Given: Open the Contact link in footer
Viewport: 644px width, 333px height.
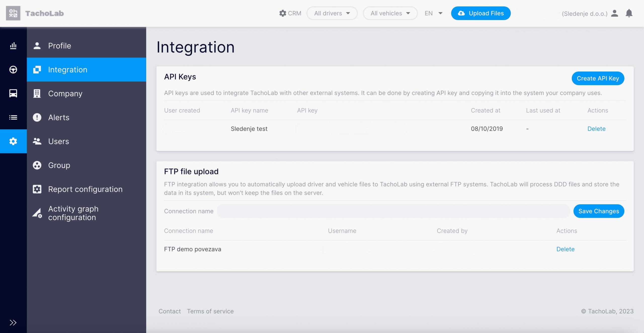Looking at the screenshot, I should tap(170, 311).
